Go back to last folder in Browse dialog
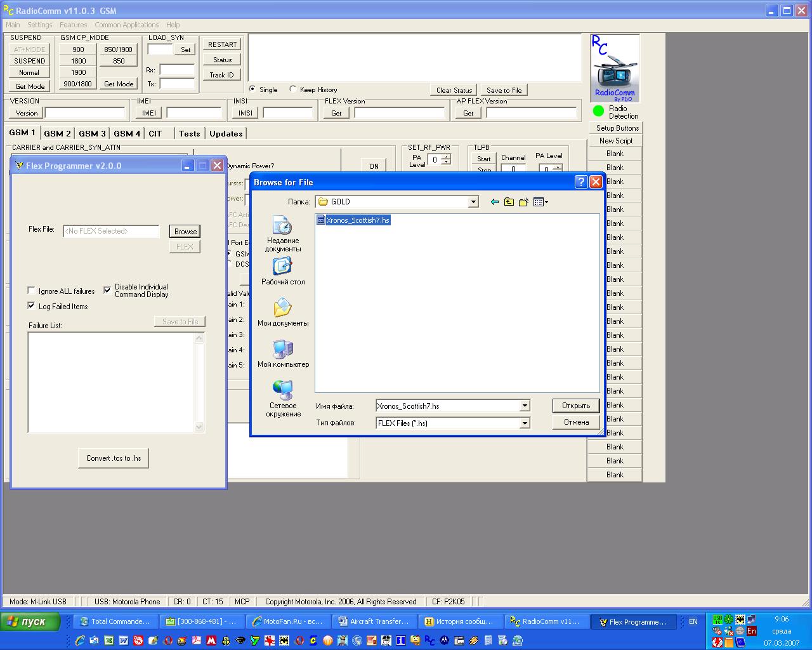The height and width of the screenshot is (650, 812). (x=495, y=202)
